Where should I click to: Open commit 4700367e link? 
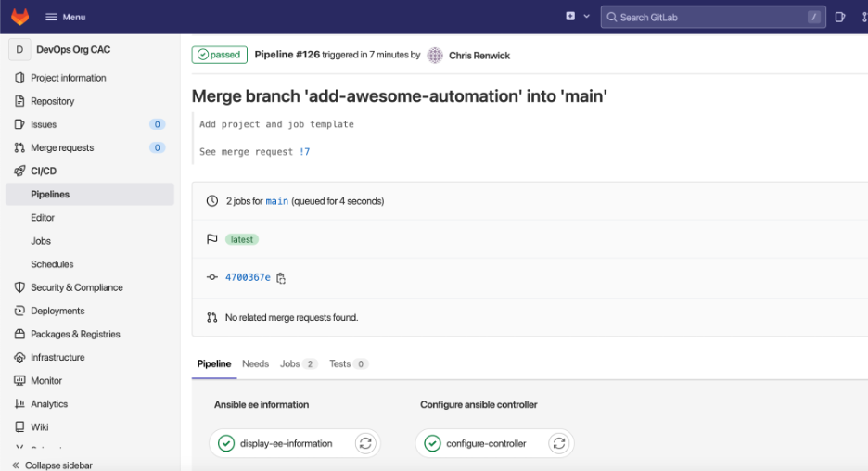point(248,277)
